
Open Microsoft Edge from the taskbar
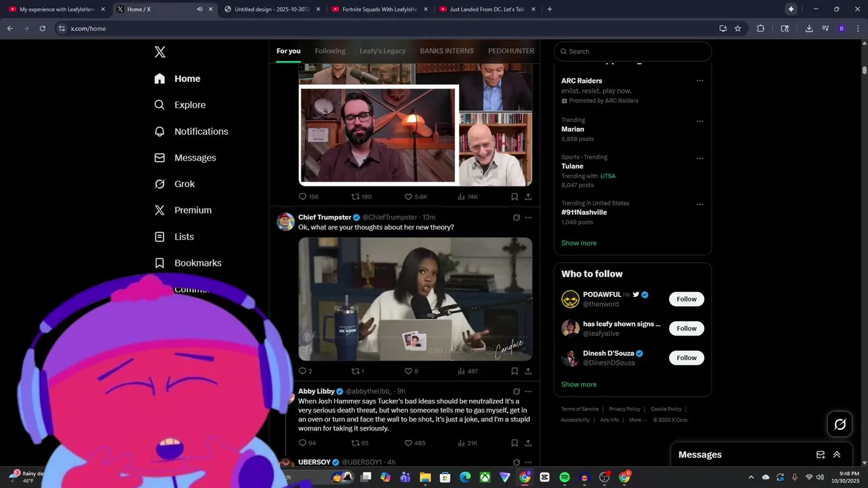[x=465, y=477]
